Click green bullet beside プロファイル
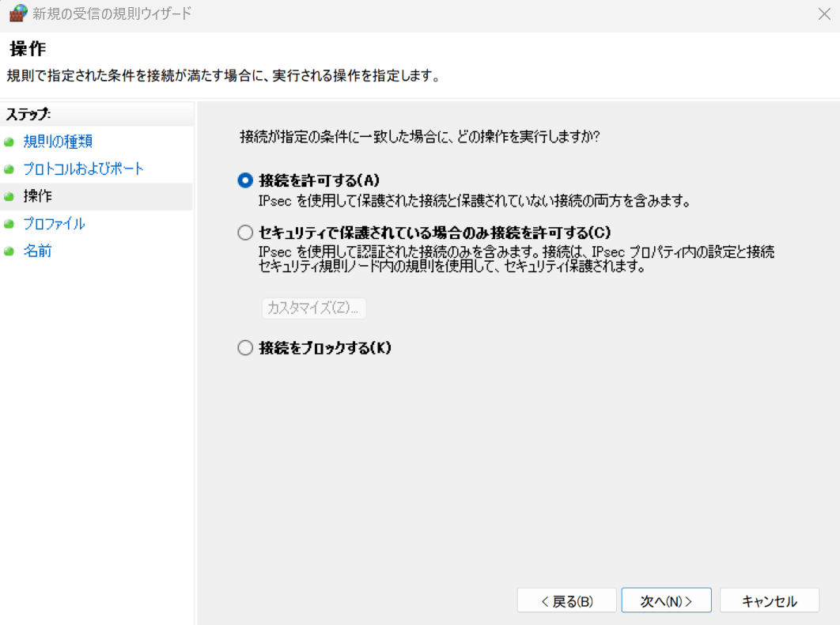The width and height of the screenshot is (840, 625). click(9, 224)
